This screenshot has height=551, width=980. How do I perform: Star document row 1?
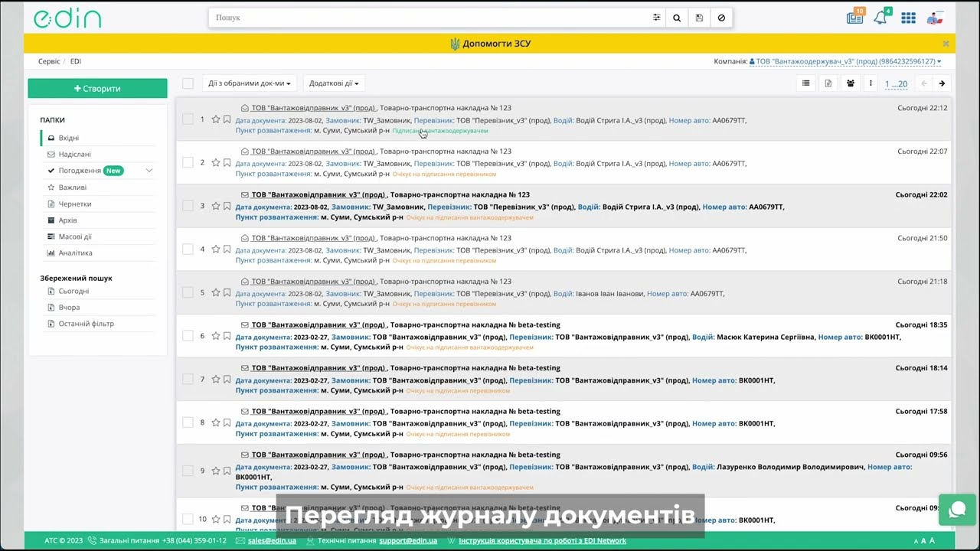[x=216, y=119]
